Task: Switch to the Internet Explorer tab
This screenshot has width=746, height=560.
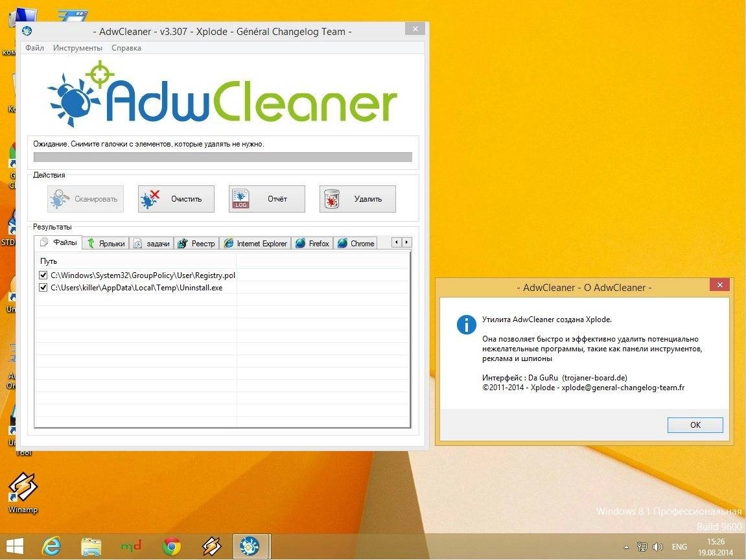Action: coord(255,244)
